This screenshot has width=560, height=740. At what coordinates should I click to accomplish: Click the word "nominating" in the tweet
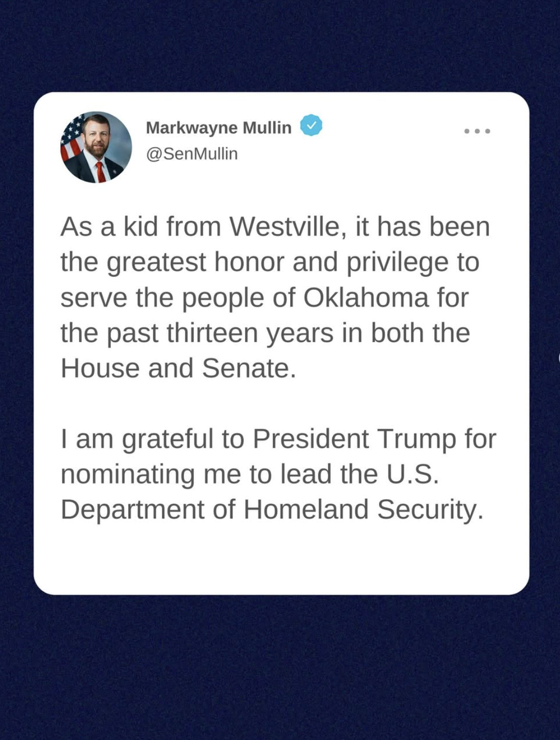127,474
